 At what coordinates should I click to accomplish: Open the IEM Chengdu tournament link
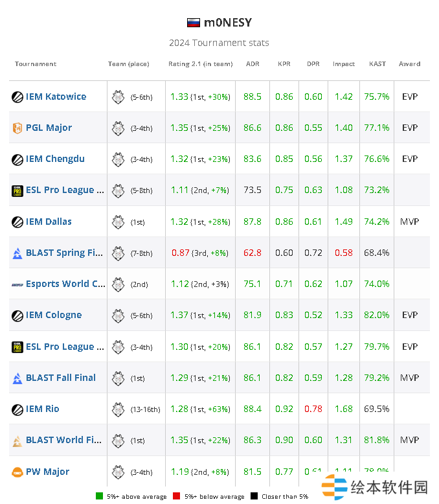[x=55, y=159]
